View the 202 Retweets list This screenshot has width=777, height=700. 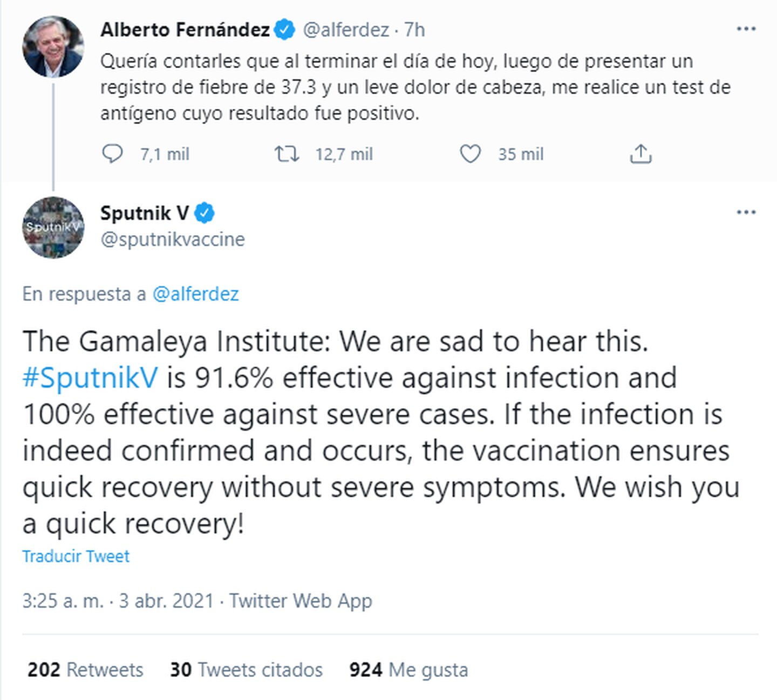coord(85,670)
